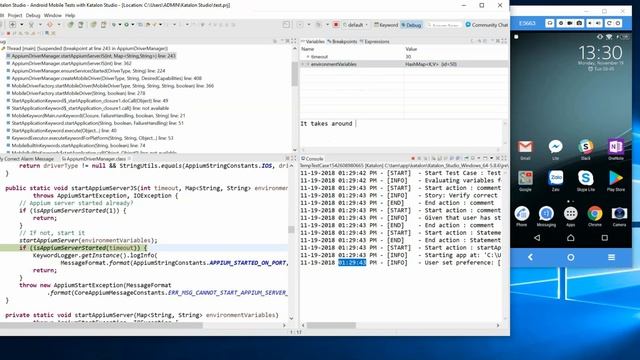Select stack frame createMobileDriver line 408
The image size is (640, 360).
click(x=104, y=78)
